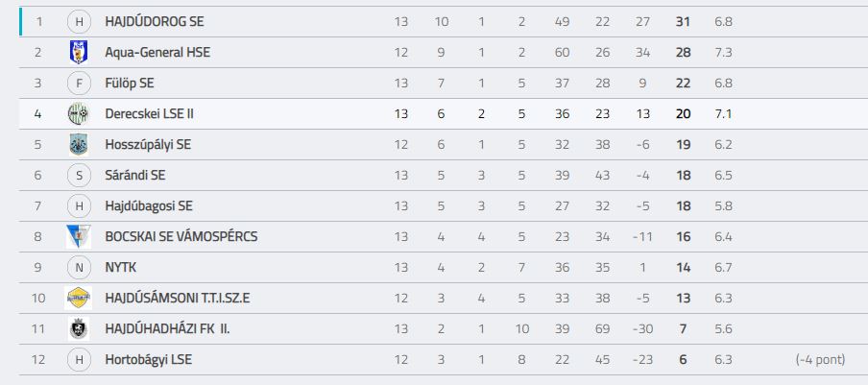Click the Hajdúhadházi FK II. club crest
Screen dimensions: 868x385
point(79,328)
